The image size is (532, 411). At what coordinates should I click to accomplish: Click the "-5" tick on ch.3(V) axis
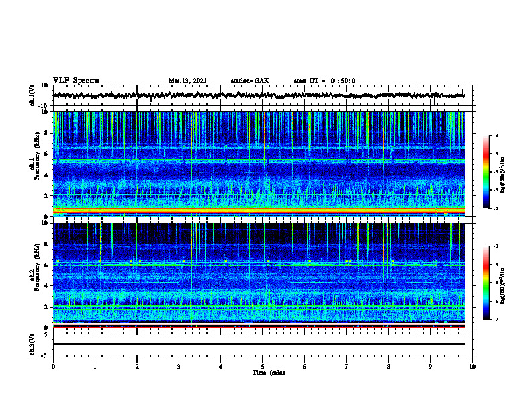pos(45,355)
